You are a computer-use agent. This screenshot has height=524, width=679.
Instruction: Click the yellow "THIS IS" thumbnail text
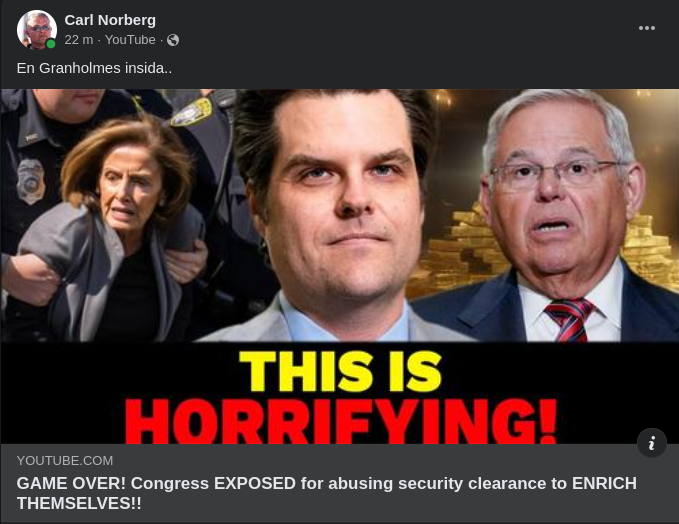point(340,371)
